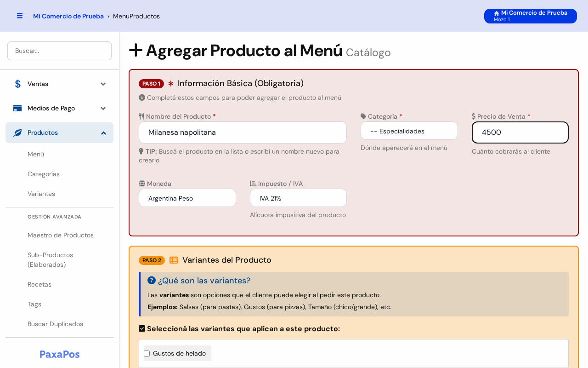Click the Nombre del Producto input field
The image size is (588, 368).
[x=243, y=132]
